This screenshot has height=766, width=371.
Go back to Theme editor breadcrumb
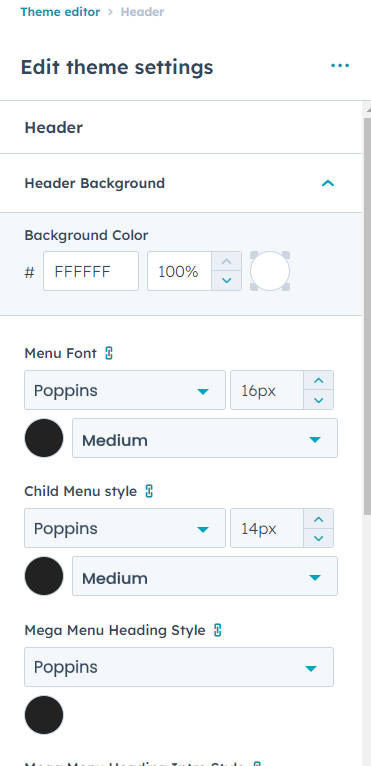pyautogui.click(x=60, y=12)
